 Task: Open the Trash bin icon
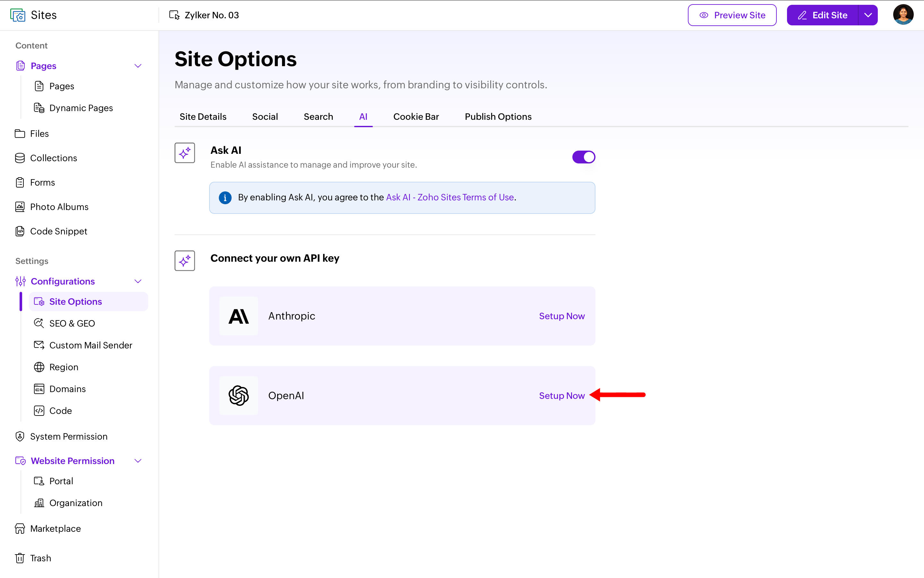(x=20, y=558)
